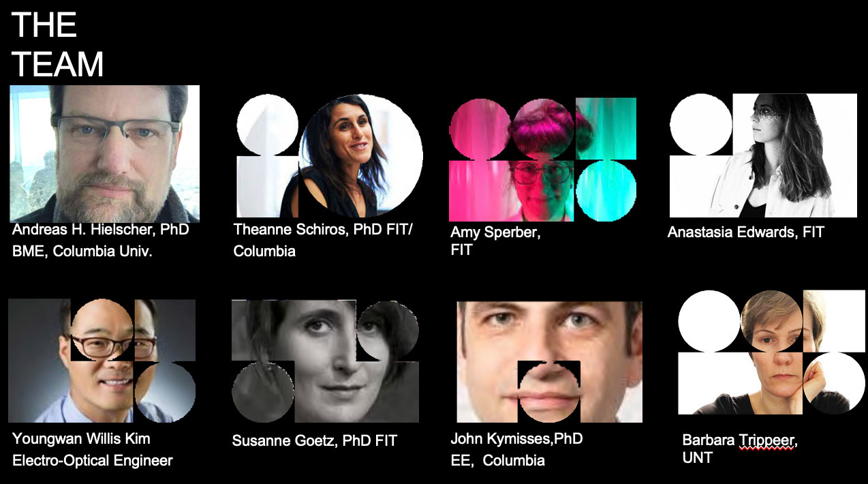
Task: Select the Youngwan Willis Kim name text
Action: (x=81, y=438)
